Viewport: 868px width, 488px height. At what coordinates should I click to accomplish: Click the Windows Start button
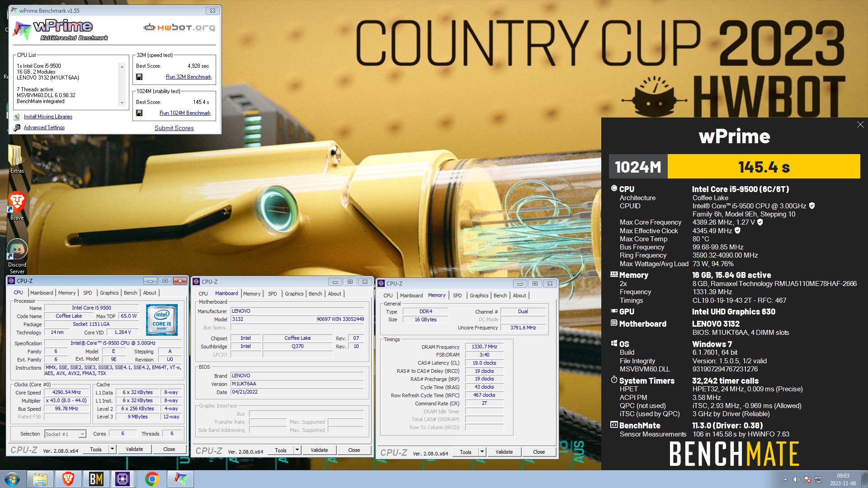(x=12, y=479)
